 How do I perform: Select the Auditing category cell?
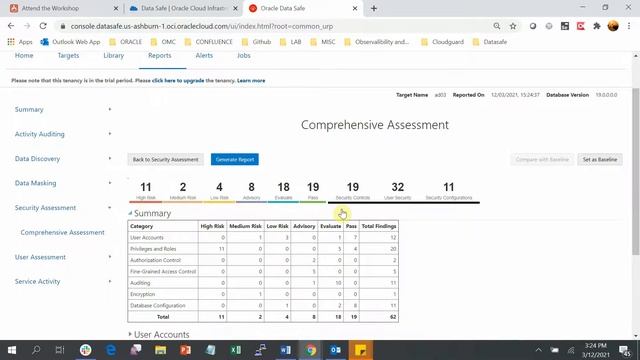[163, 283]
